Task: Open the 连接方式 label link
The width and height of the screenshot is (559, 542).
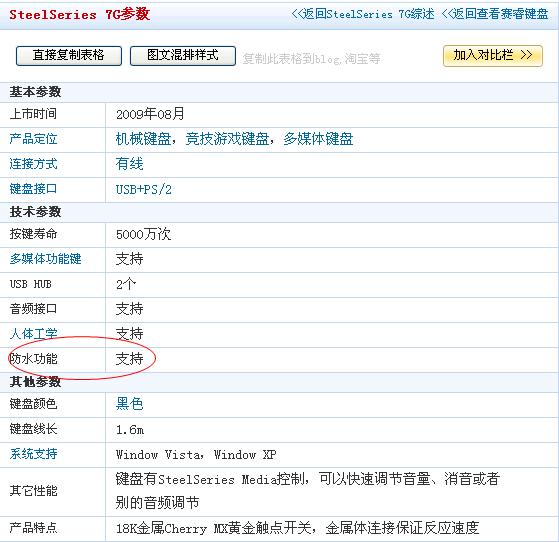Action: (33, 164)
